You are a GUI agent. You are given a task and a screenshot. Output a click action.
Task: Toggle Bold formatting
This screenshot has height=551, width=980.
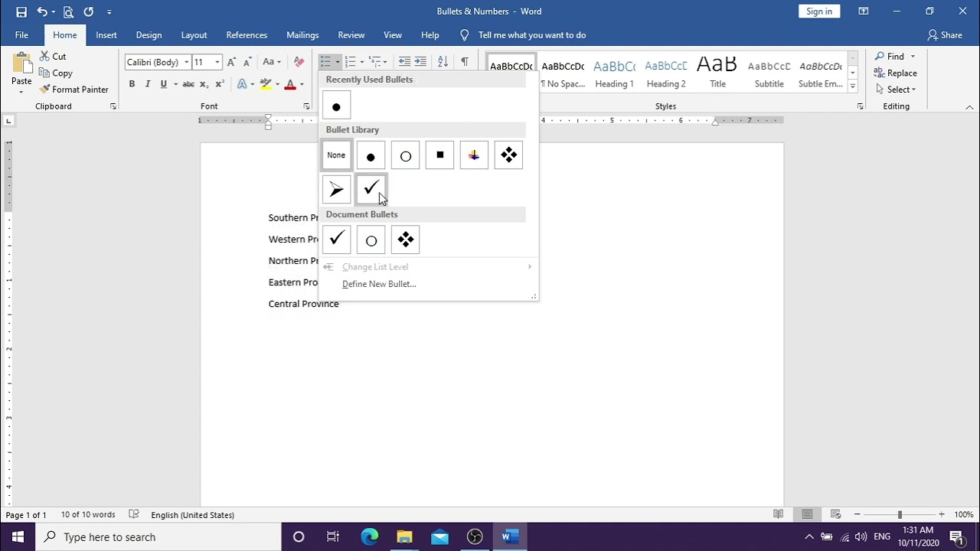132,84
